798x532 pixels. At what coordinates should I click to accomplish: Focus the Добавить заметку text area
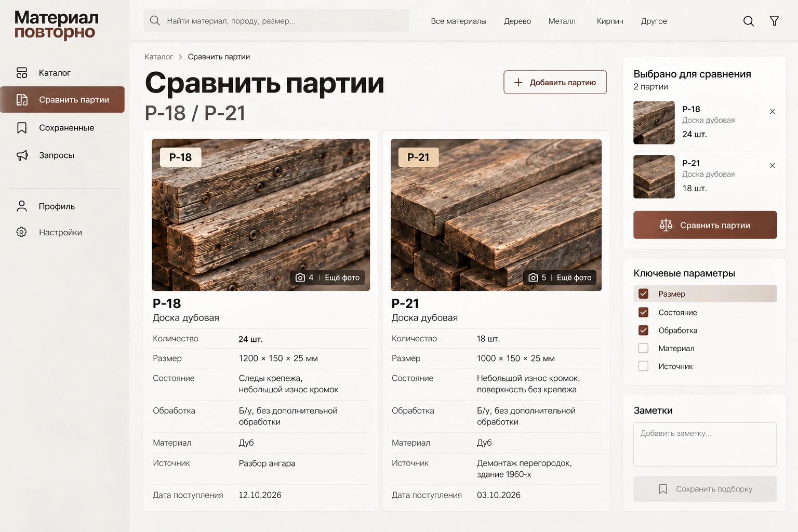(705, 444)
